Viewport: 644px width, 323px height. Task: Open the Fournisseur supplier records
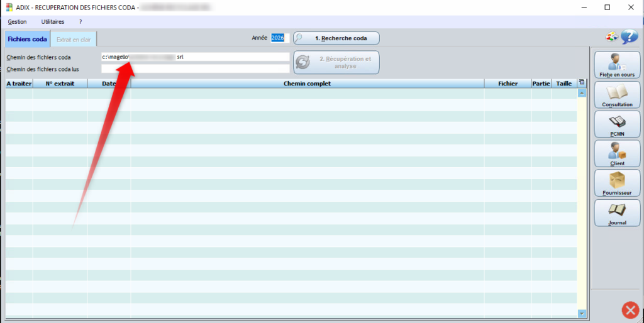pyautogui.click(x=616, y=183)
